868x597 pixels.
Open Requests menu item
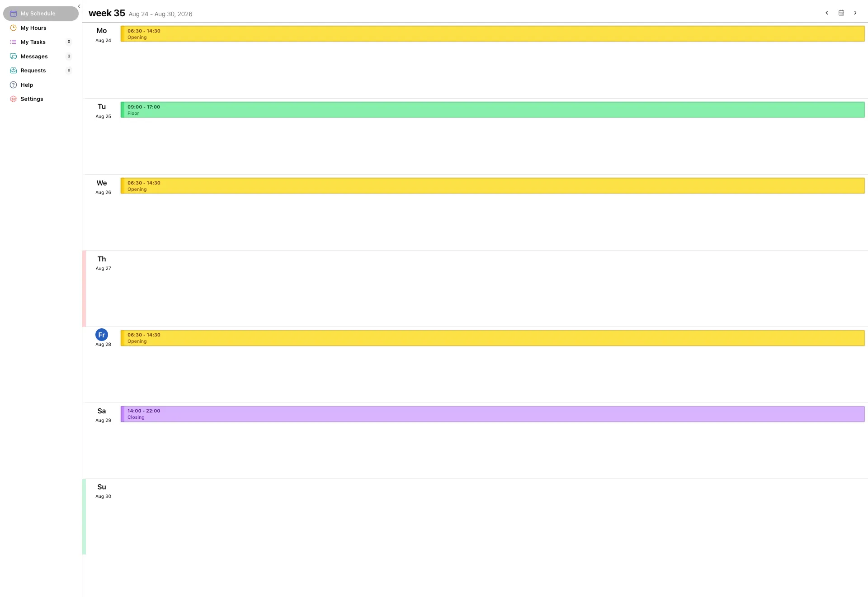(x=41, y=71)
